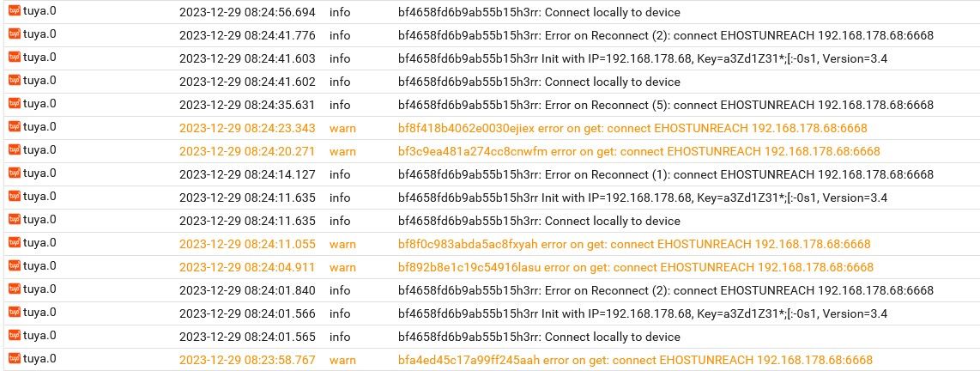Viewport: 980px width, 371px height.
Task: Select the bf3c9ea481a274cc8cnwfm error message
Action: click(x=638, y=151)
